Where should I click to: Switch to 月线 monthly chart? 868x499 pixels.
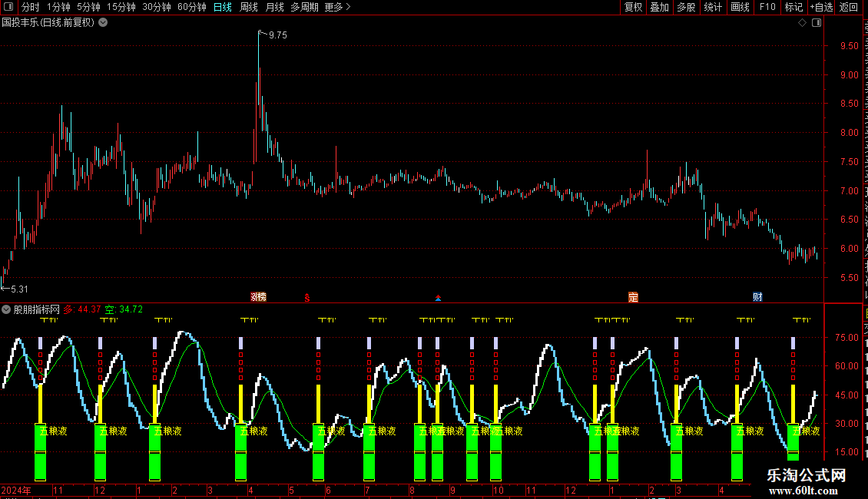(274, 7)
